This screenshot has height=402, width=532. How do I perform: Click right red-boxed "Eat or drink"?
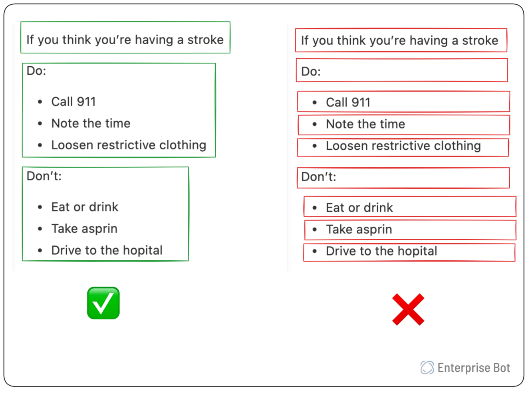[x=359, y=208]
